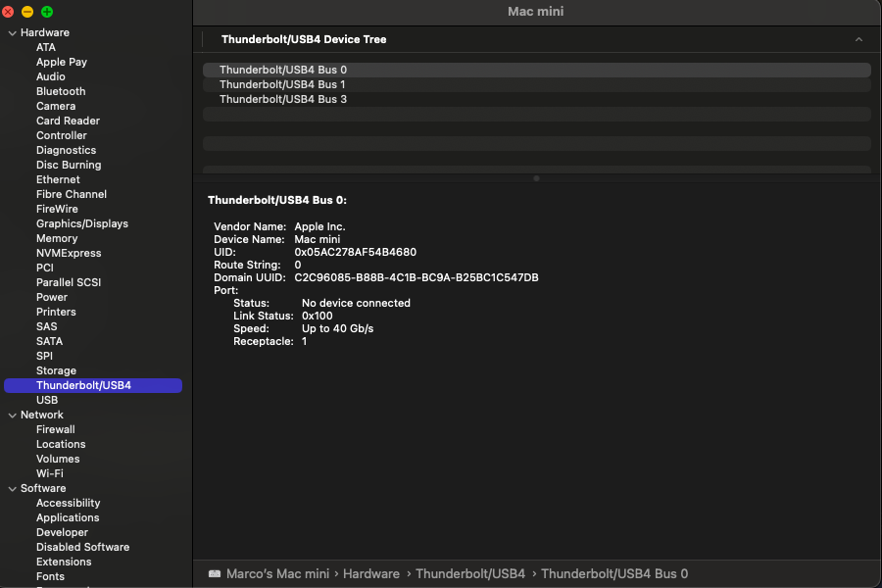The height and width of the screenshot is (588, 882).
Task: Open Developer software info
Action: pos(62,532)
